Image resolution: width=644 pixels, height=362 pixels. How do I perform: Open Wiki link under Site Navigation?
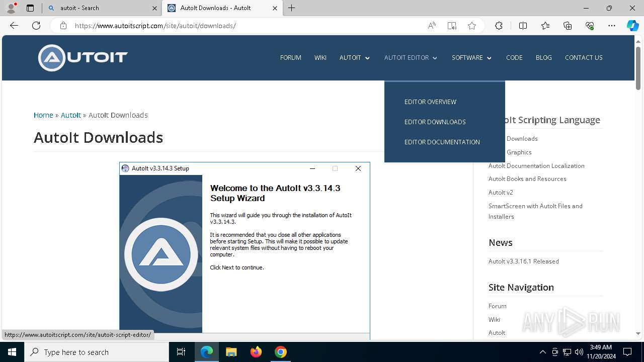point(494,319)
